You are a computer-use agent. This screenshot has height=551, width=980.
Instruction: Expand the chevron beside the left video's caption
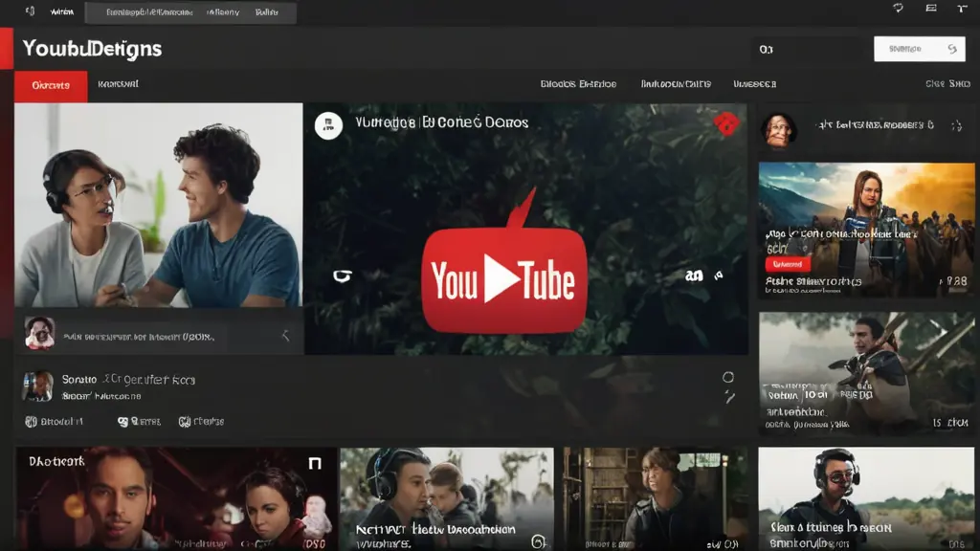click(284, 336)
